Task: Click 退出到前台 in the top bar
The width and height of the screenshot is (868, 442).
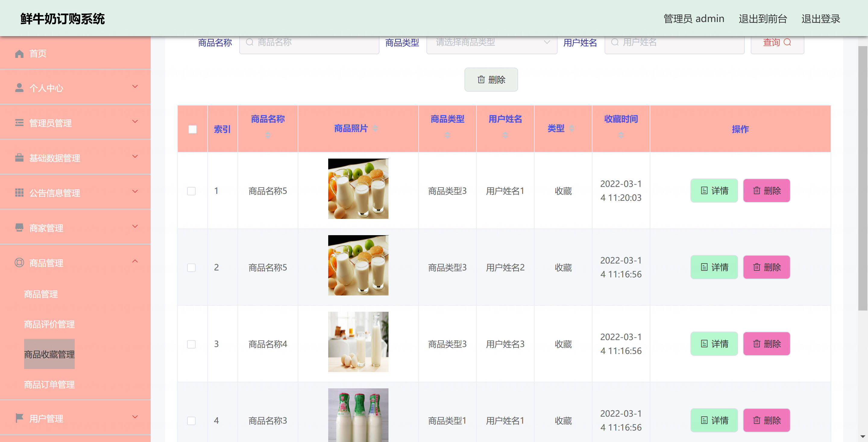Action: [x=763, y=19]
